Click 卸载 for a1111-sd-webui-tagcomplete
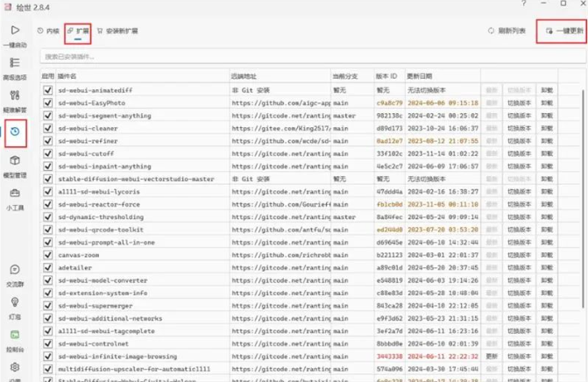The height and width of the screenshot is (382, 588). pyautogui.click(x=547, y=331)
